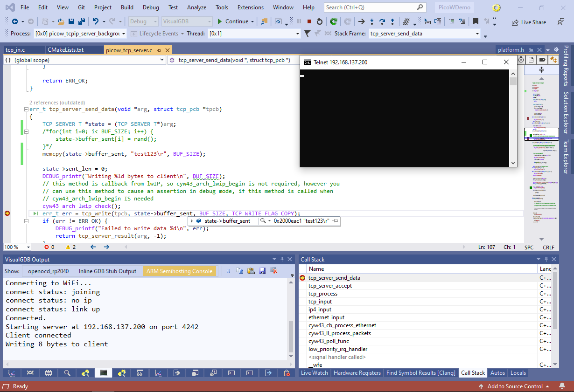Click the thread filter funnel icon

point(307,34)
